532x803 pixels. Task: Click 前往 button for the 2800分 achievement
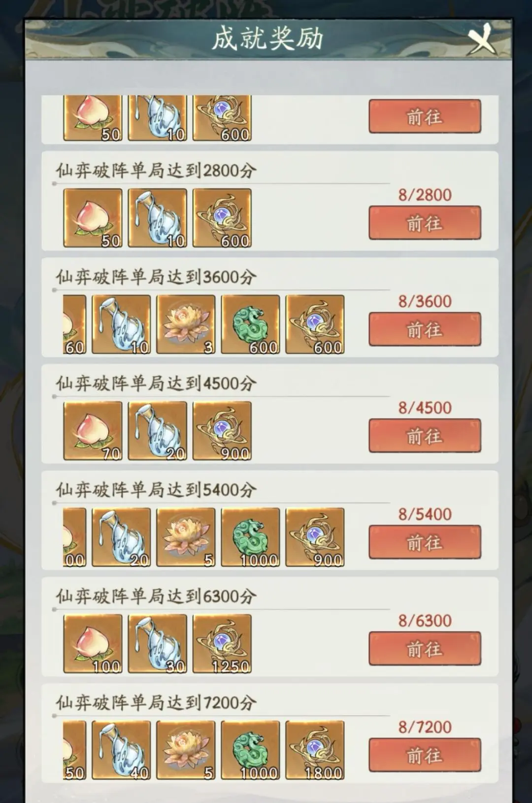[x=425, y=223]
